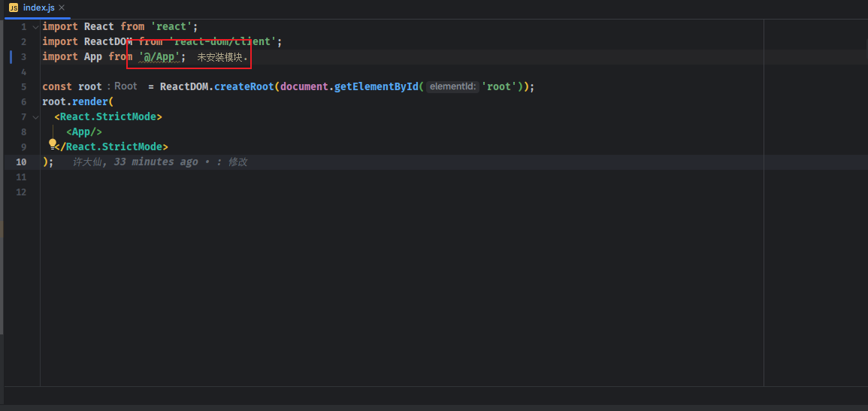Click the 'react' string on line 1
Viewport: 868px width, 411px height.
click(x=171, y=27)
